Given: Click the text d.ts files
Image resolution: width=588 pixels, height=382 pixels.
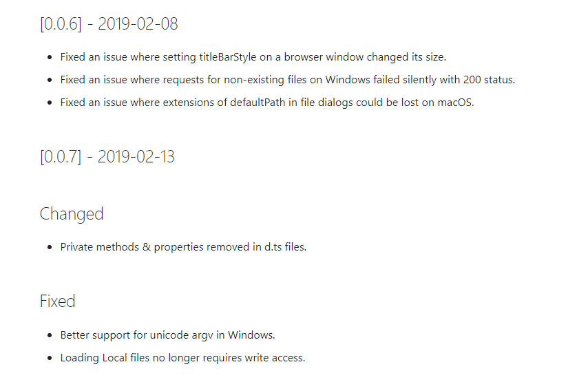Looking at the screenshot, I should click(x=285, y=247).
